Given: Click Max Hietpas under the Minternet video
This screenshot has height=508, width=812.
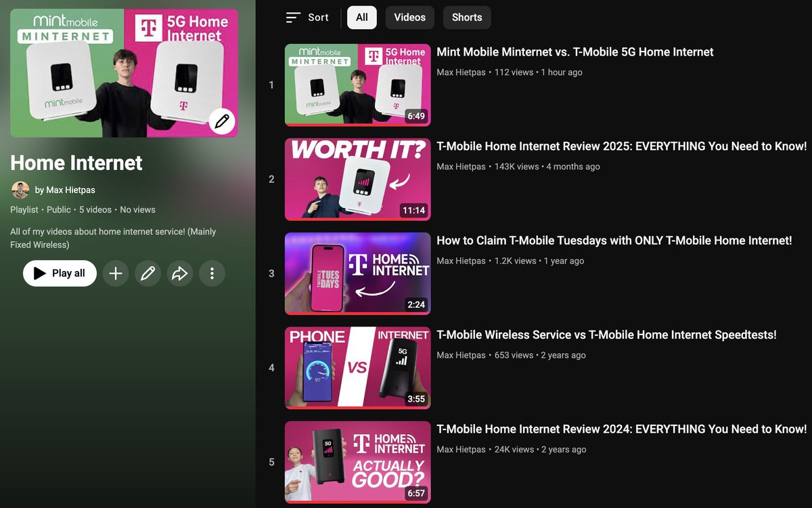Looking at the screenshot, I should click(461, 72).
